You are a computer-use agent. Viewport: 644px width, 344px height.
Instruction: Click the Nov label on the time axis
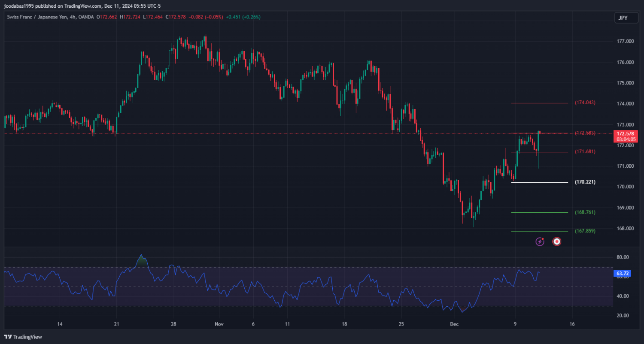pyautogui.click(x=219, y=324)
